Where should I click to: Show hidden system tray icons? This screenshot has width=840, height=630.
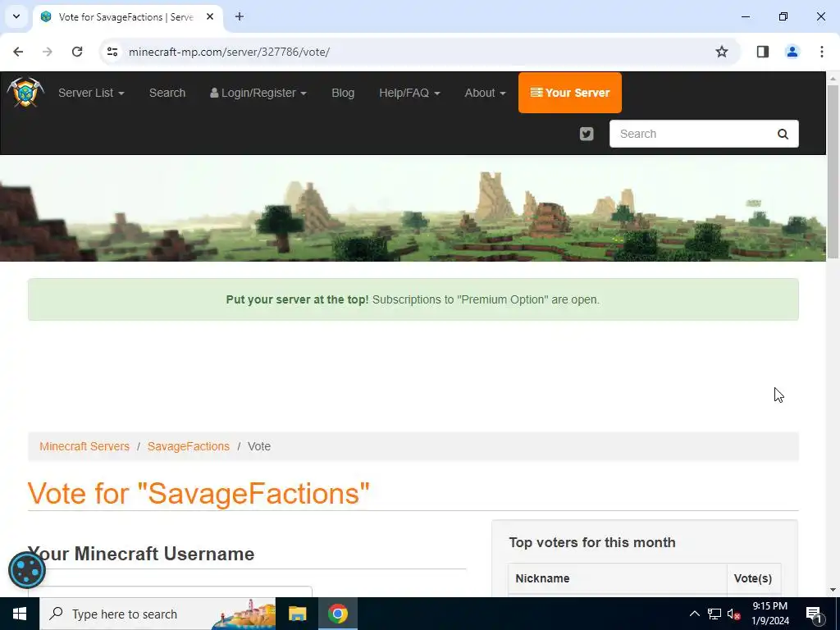(x=694, y=614)
